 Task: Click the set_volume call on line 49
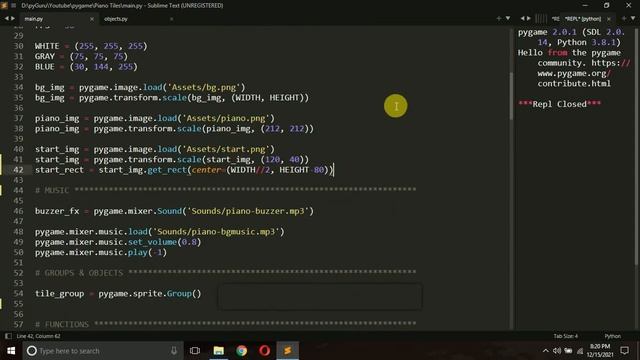pos(152,242)
